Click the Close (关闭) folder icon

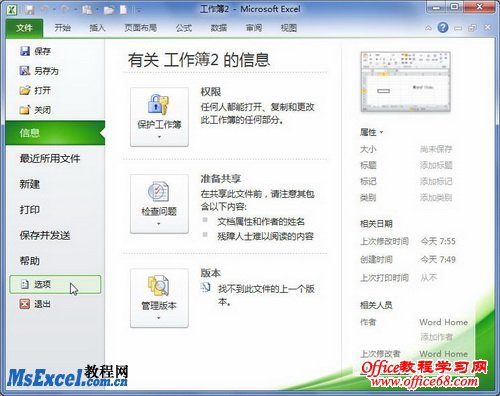point(25,110)
